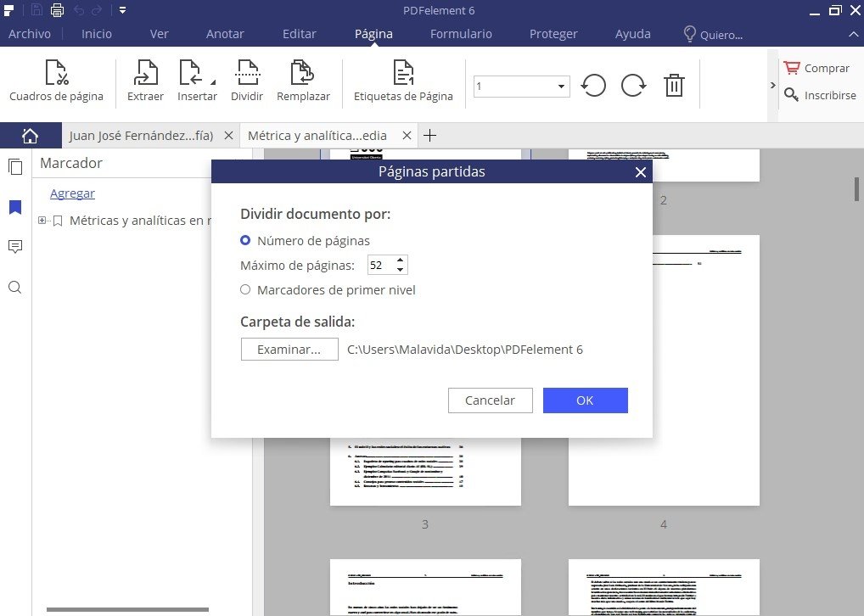Viewport: 864px width, 616px height.
Task: Switch to the Anotar tab
Action: (225, 34)
